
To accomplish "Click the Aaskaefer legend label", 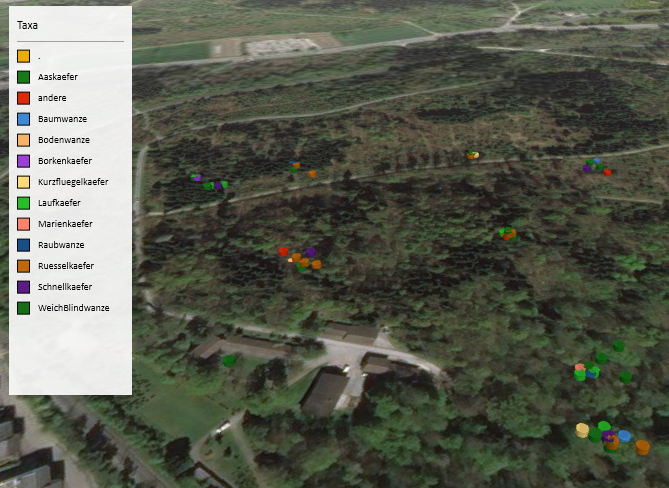I will [58, 77].
